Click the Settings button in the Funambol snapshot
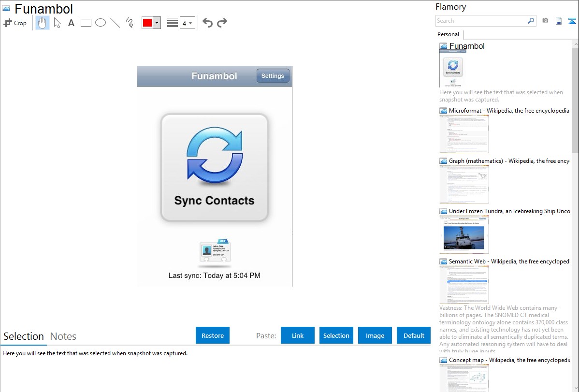 coord(273,76)
